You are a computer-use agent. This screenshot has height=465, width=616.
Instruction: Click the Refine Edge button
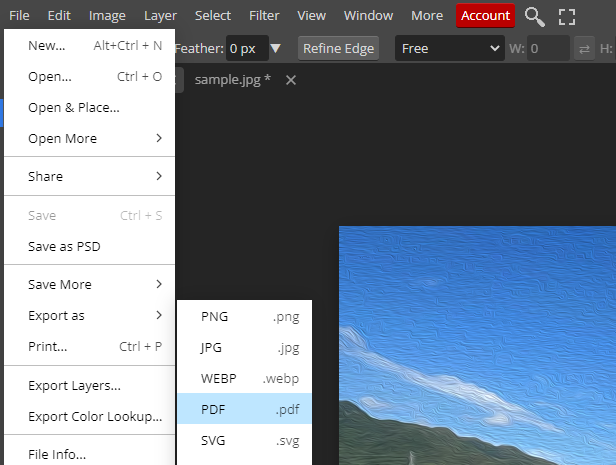tap(338, 48)
